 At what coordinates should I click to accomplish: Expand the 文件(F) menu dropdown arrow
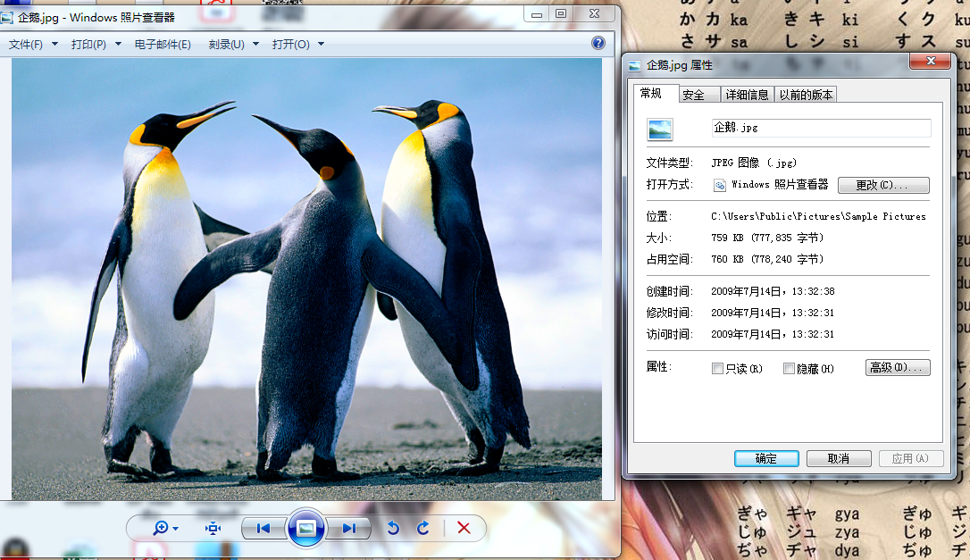coord(54,44)
